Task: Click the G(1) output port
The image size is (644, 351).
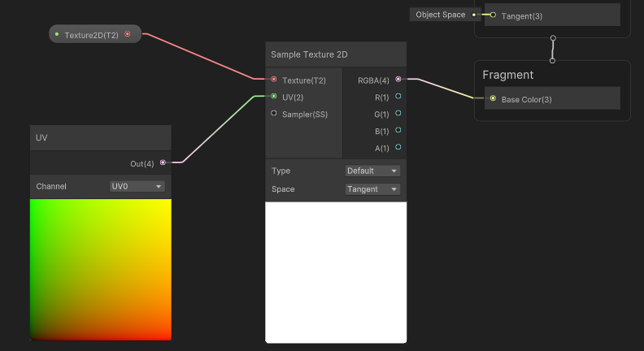Action: tap(398, 113)
